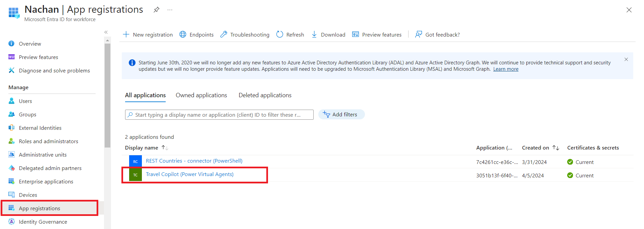Dismiss the ADAL information banner
Image resolution: width=644 pixels, height=229 pixels.
point(626,59)
